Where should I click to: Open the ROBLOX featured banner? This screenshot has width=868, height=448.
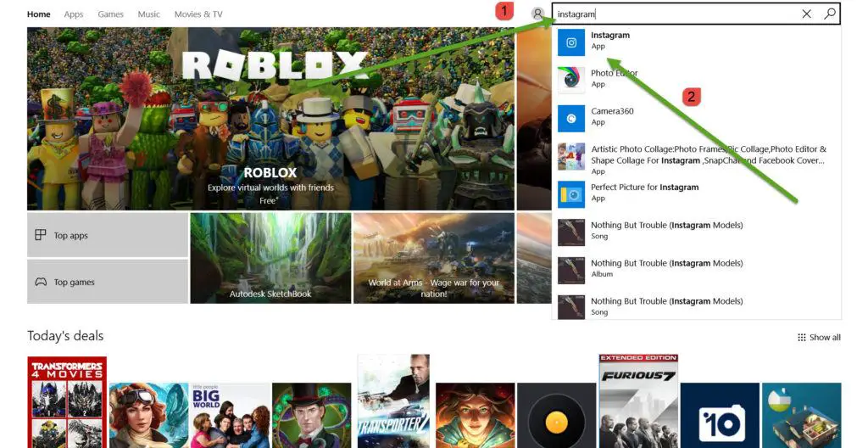pos(270,119)
